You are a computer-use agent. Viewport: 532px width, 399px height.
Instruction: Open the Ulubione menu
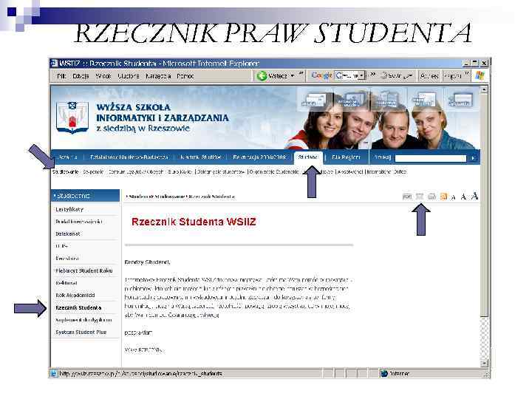(x=129, y=76)
